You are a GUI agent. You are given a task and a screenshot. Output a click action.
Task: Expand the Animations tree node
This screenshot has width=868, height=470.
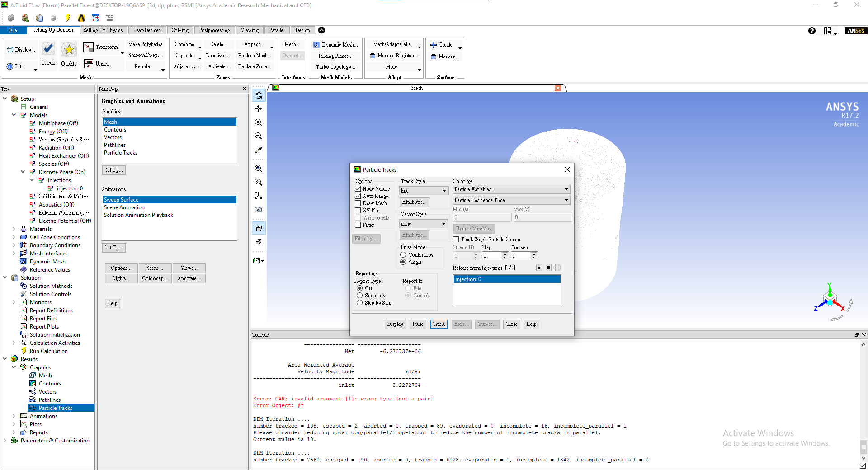(x=14, y=416)
